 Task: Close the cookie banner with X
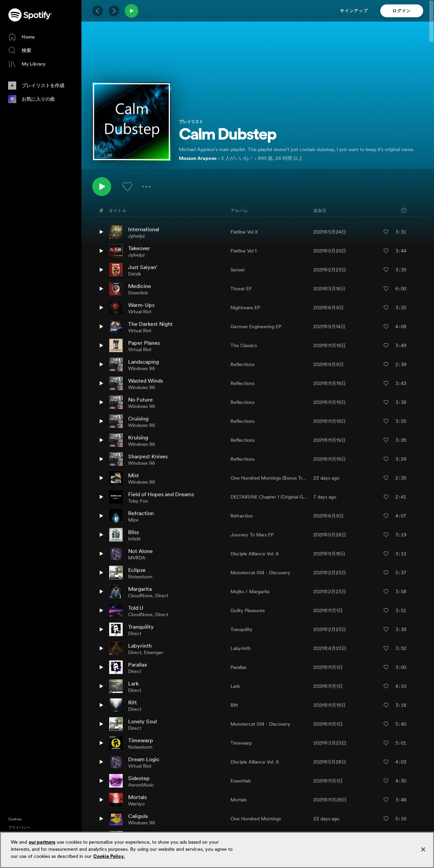(423, 849)
